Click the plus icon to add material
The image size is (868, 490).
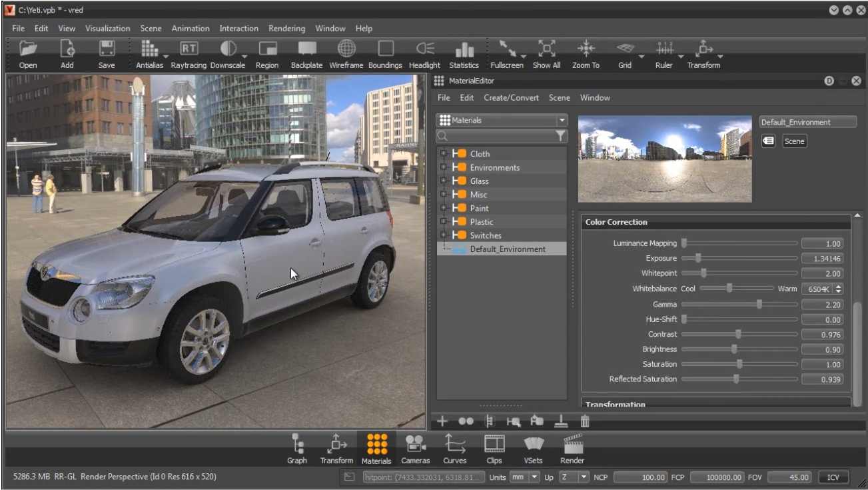pos(443,421)
